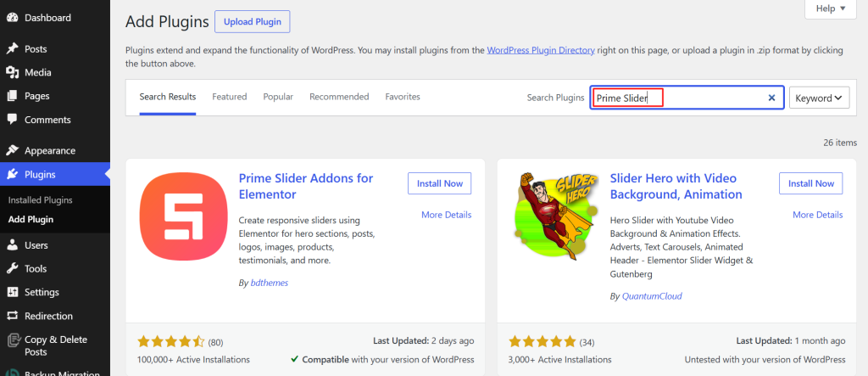The height and width of the screenshot is (376, 868).
Task: Install Prime Slider Addons for Elementor
Action: pyautogui.click(x=440, y=183)
